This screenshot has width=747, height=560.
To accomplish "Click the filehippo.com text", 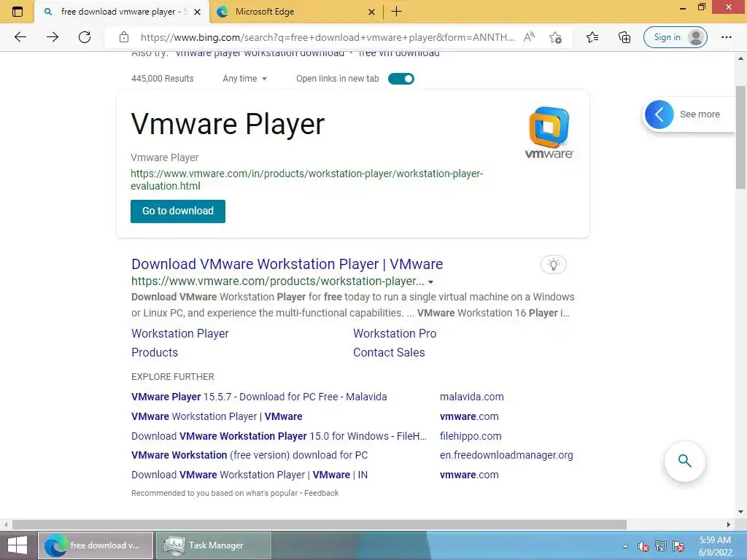I will pyautogui.click(x=471, y=436).
